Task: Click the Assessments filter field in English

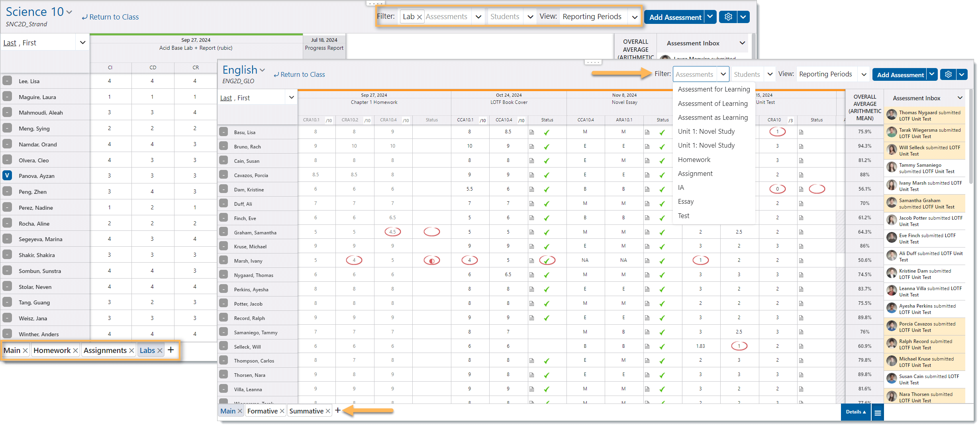Action: (x=695, y=74)
